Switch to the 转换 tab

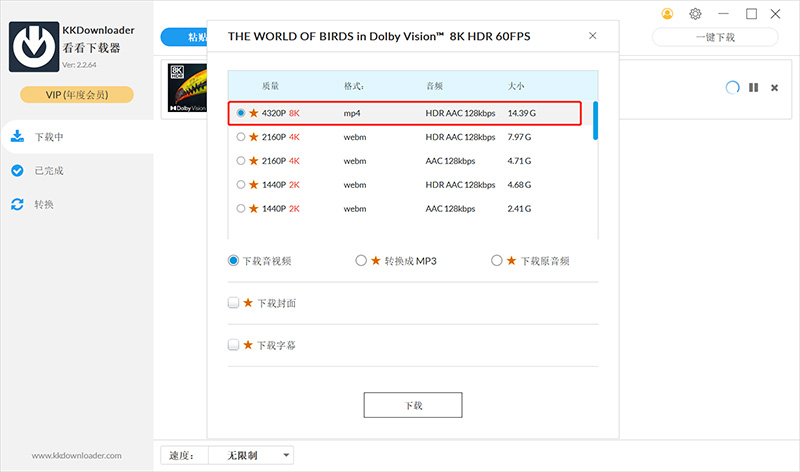(x=44, y=204)
